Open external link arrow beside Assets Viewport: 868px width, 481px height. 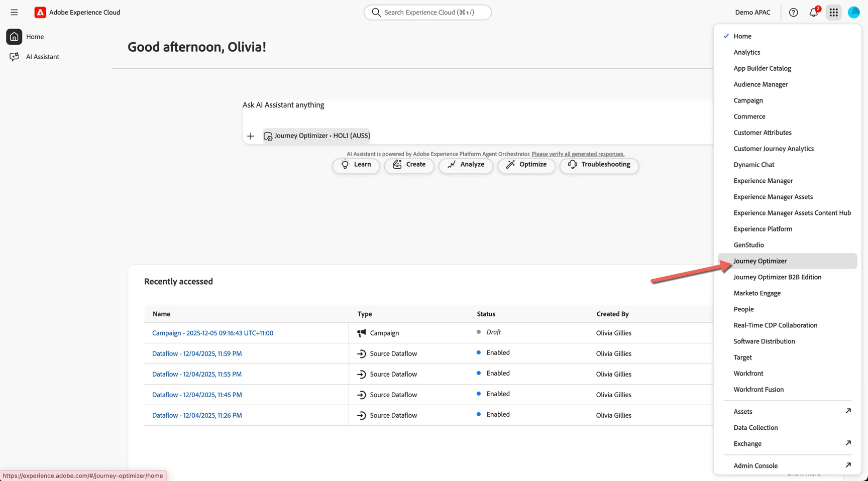point(848,411)
